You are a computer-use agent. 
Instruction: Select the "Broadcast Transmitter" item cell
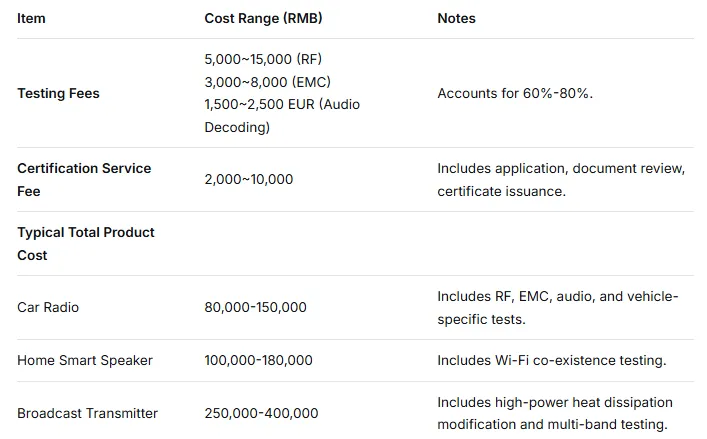tap(87, 413)
